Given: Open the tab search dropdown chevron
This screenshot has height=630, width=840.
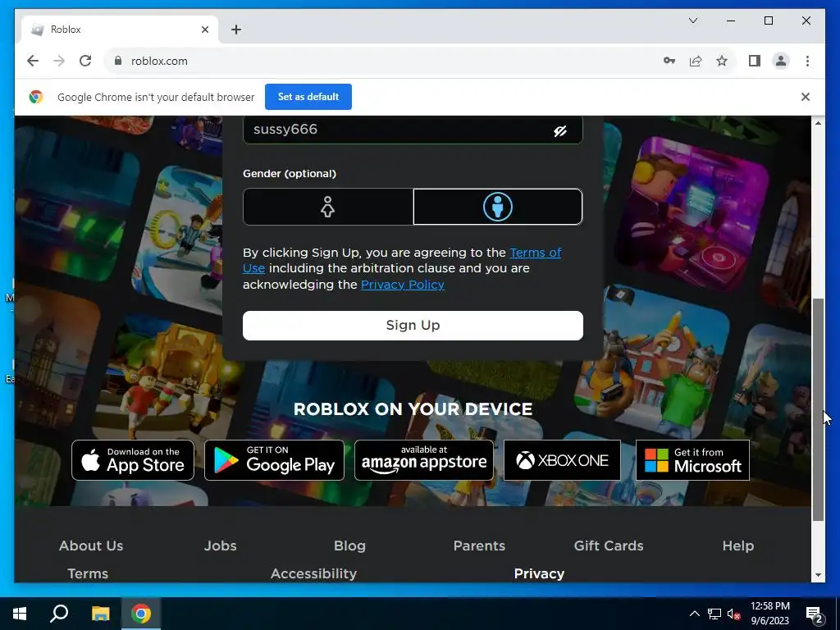Looking at the screenshot, I should (692, 21).
